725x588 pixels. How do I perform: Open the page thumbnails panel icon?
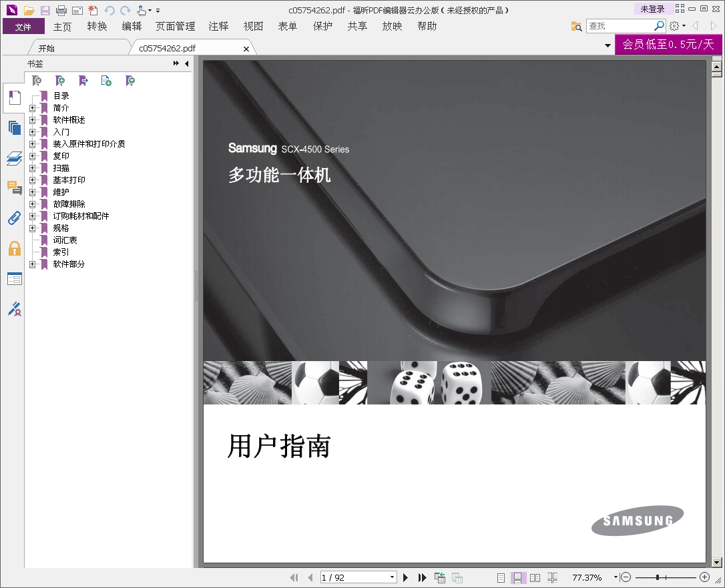click(14, 127)
